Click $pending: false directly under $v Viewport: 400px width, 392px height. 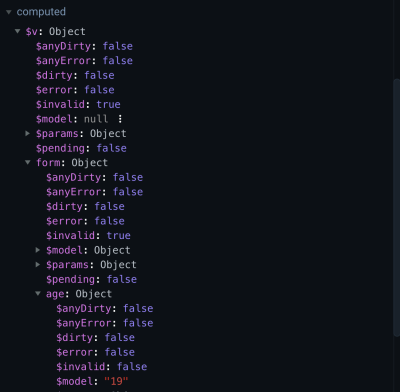(x=81, y=148)
